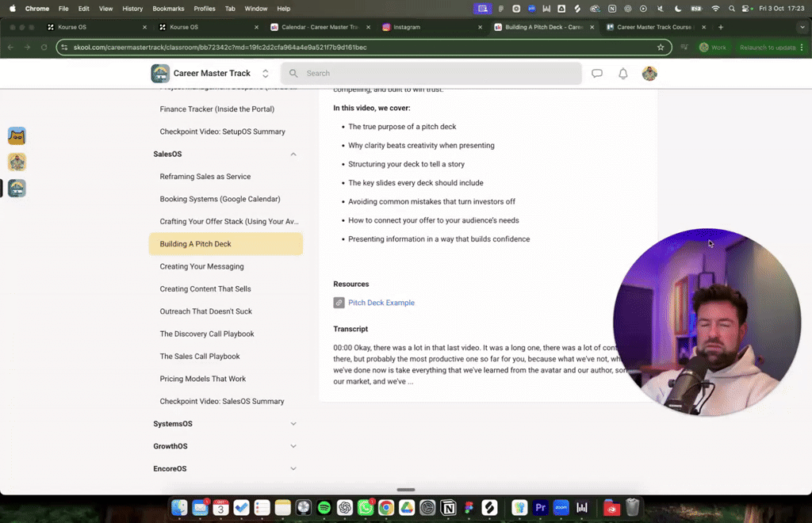Open the Skool notifications bell

(x=623, y=73)
